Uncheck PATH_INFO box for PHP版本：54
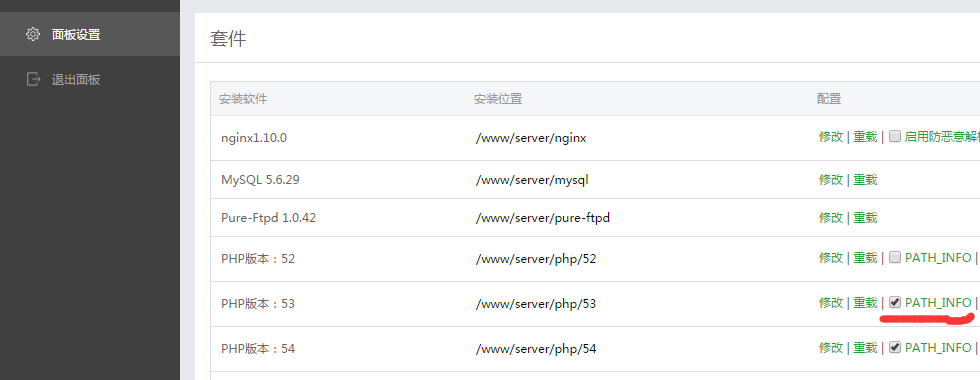 [894, 347]
